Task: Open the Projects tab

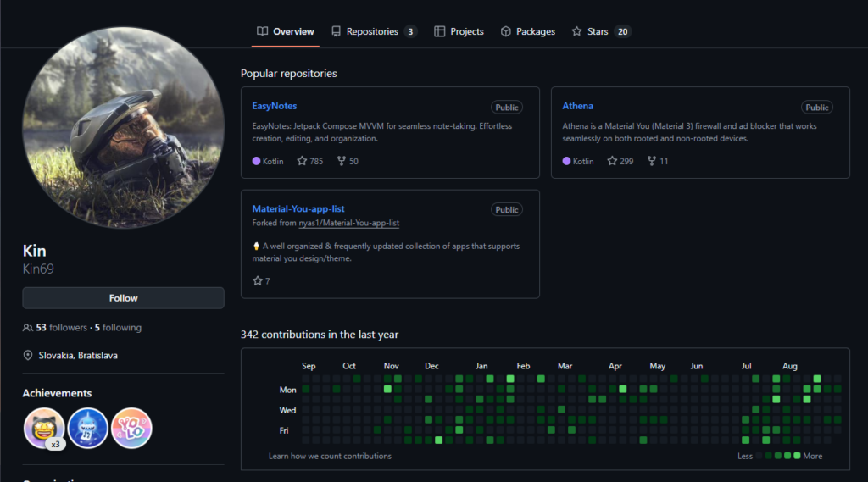Action: 459,31
